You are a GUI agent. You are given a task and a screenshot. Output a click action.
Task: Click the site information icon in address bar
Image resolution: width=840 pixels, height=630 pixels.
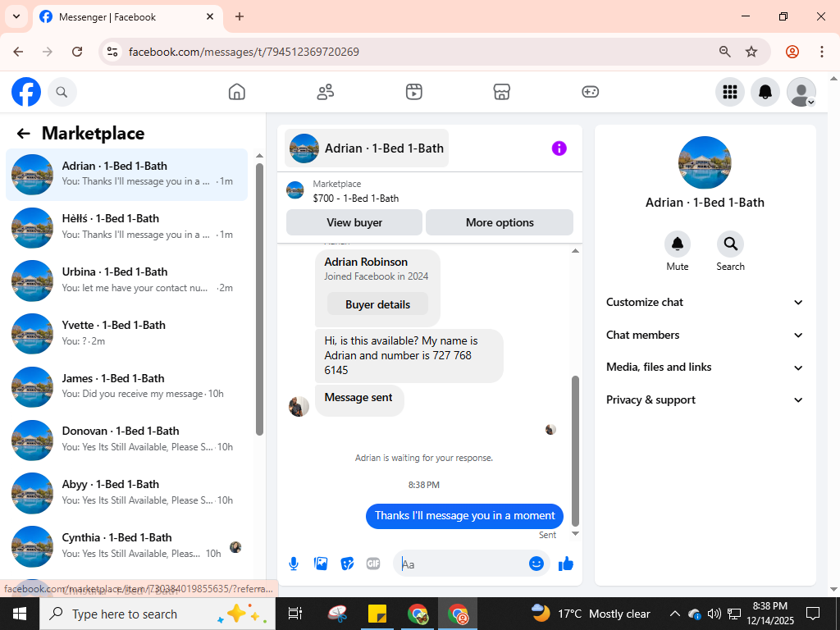(112, 52)
